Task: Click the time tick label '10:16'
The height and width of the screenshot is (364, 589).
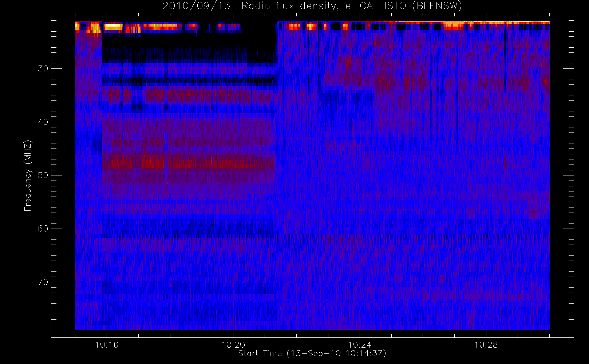Action: click(107, 345)
